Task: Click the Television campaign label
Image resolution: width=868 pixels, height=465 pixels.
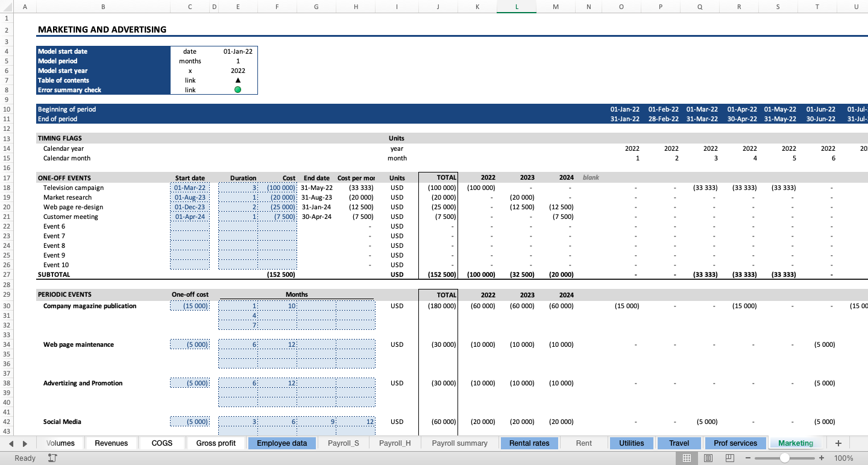Action: click(74, 188)
